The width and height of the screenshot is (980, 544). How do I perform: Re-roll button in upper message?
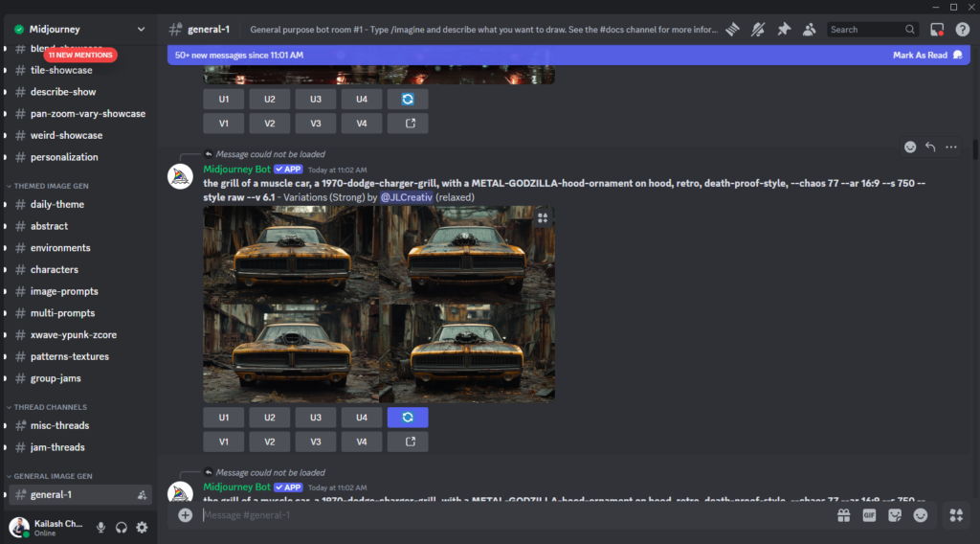point(408,99)
